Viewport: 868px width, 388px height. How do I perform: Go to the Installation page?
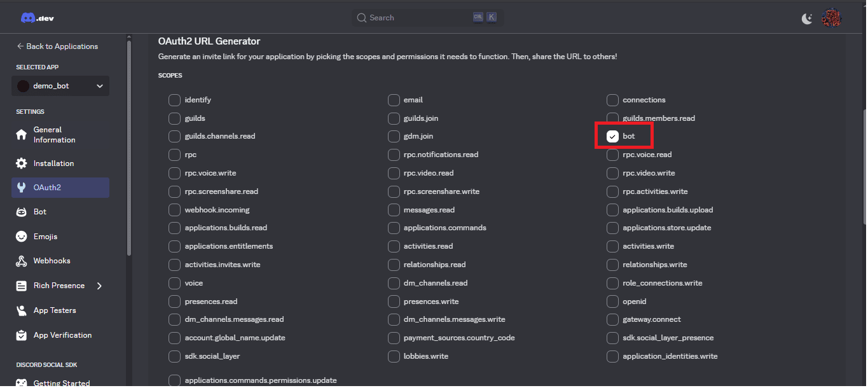pyautogui.click(x=60, y=163)
